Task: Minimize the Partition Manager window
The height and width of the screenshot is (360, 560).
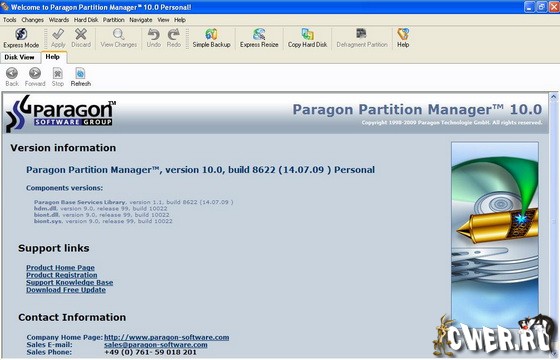Action: [x=529, y=7]
